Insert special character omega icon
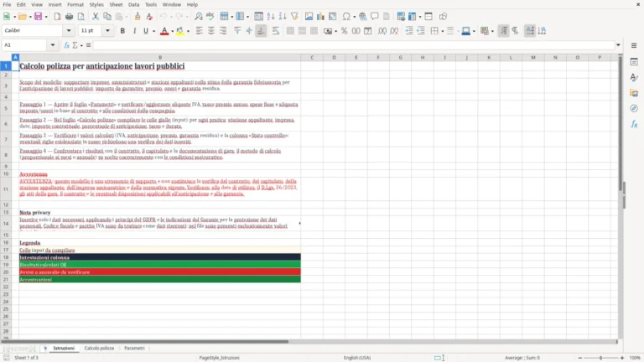The image size is (644, 362). (346, 17)
